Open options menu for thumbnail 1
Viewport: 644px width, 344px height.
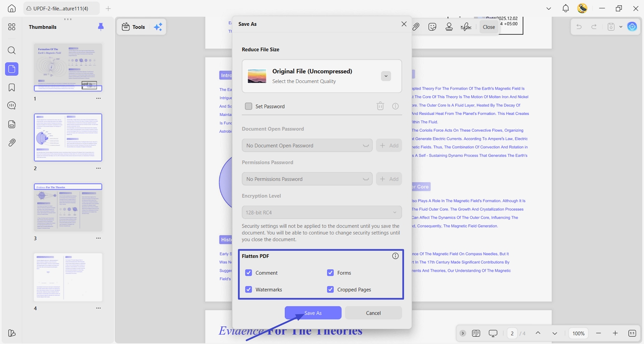tap(98, 98)
